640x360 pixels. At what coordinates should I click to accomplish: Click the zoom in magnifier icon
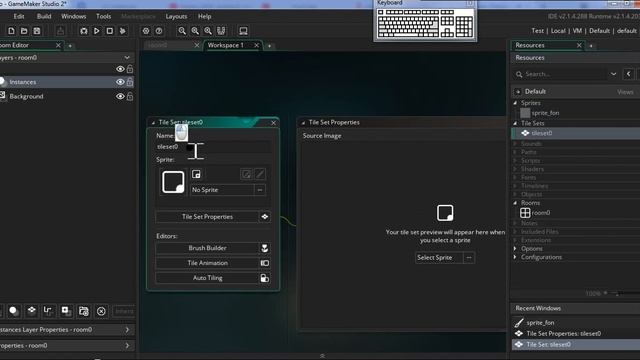[x=208, y=31]
